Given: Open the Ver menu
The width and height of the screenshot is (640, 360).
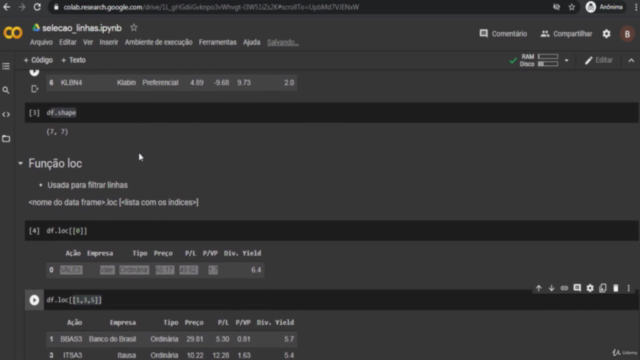Looking at the screenshot, I should coord(88,42).
